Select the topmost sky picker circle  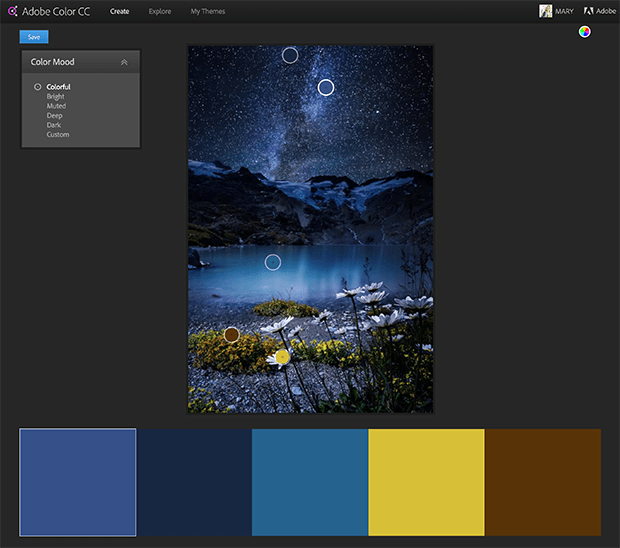point(290,55)
